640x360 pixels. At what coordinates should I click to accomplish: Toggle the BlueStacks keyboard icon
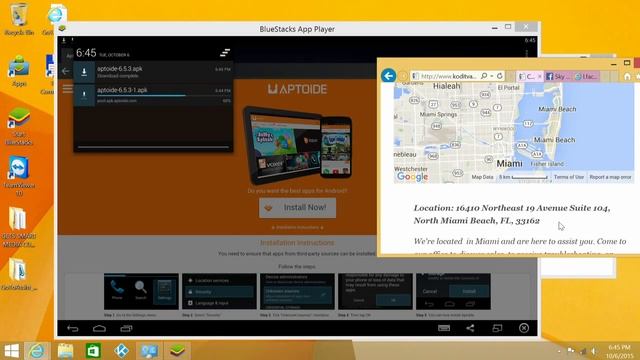444,328
